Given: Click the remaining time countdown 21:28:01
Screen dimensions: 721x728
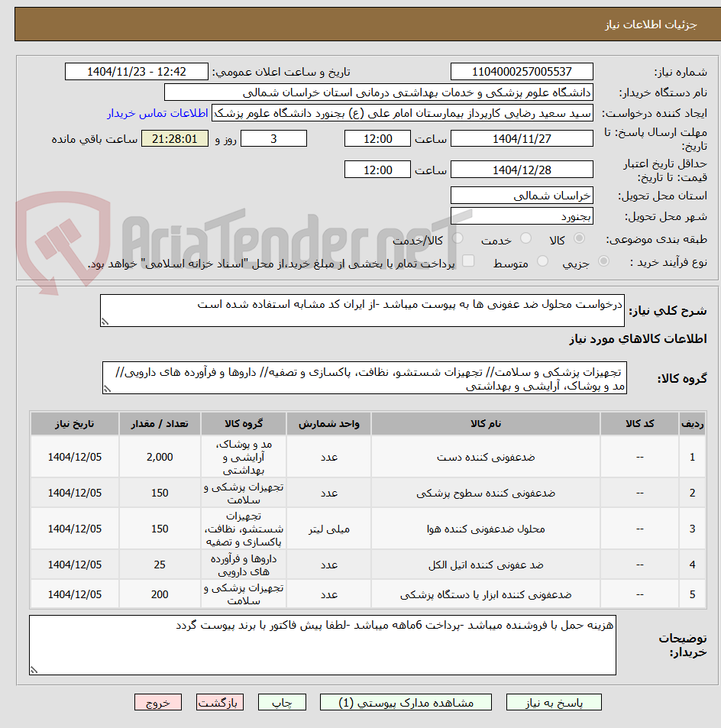Looking at the screenshot, I should click(175, 138).
